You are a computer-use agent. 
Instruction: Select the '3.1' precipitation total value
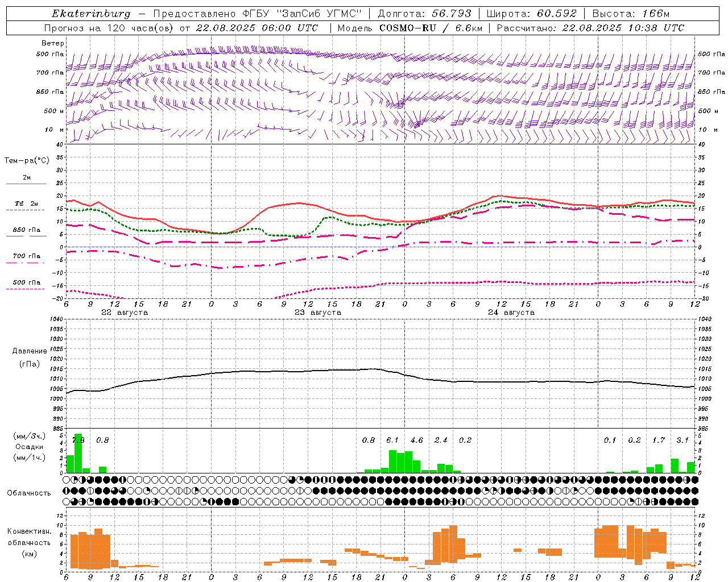click(682, 440)
